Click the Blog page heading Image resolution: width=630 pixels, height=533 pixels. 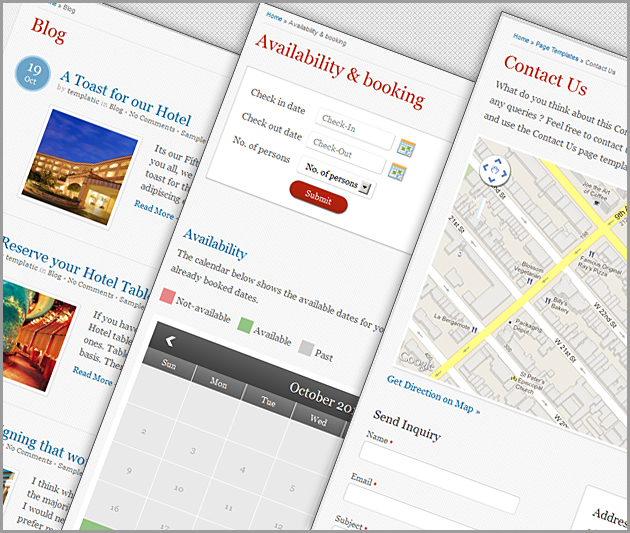(49, 31)
